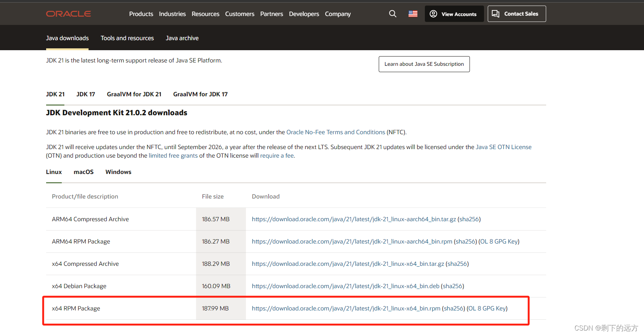The width and height of the screenshot is (644, 335).
Task: Switch to the GraalVM for JDK 21 tab
Action: 134,94
